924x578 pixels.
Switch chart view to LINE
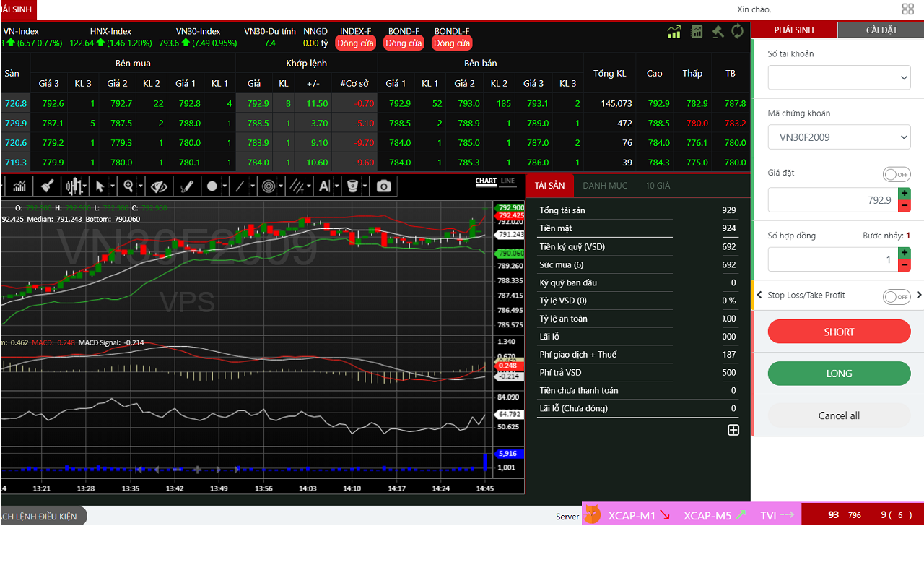click(x=507, y=181)
